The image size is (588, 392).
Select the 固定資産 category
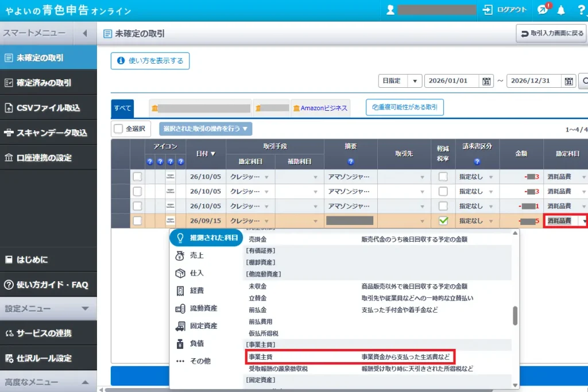[196, 325]
